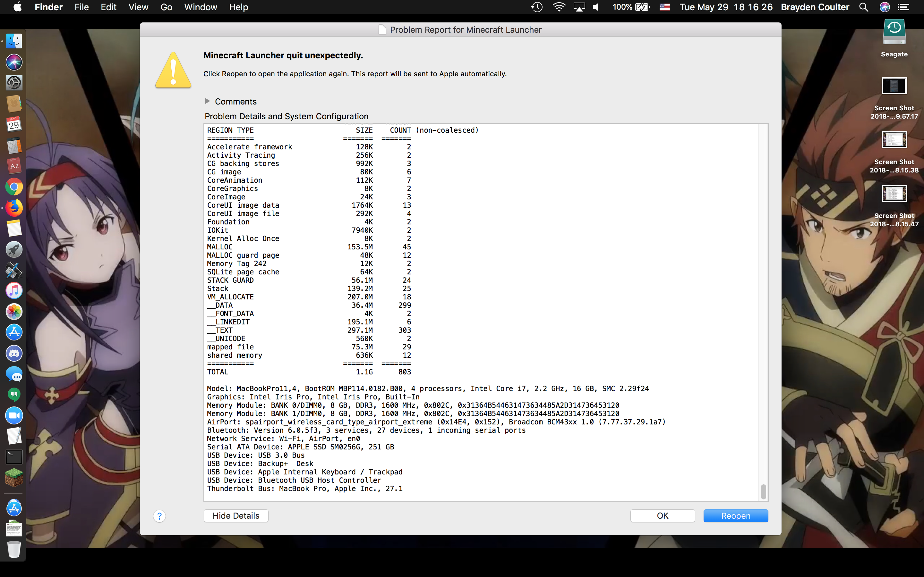This screenshot has height=577, width=924.
Task: Open the Window menu
Action: tap(201, 7)
